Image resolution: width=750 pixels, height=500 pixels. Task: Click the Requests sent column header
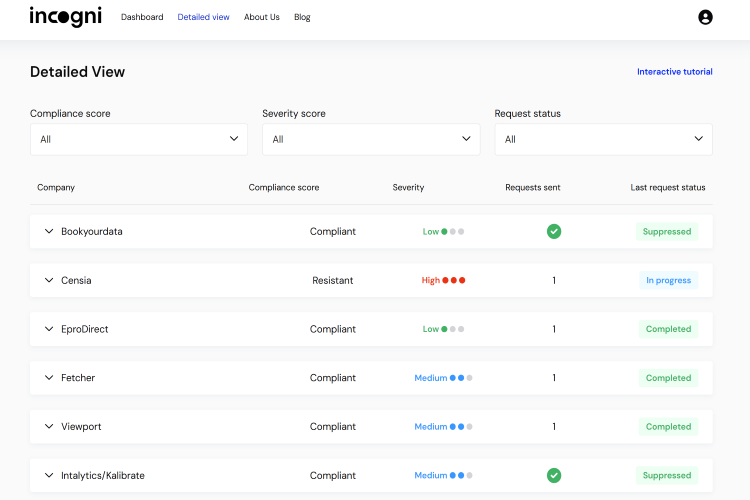(532, 188)
